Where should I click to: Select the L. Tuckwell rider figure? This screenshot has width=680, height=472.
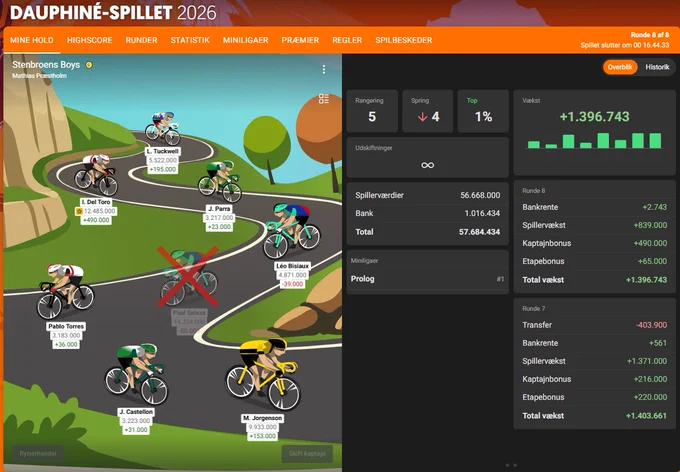tap(162, 129)
